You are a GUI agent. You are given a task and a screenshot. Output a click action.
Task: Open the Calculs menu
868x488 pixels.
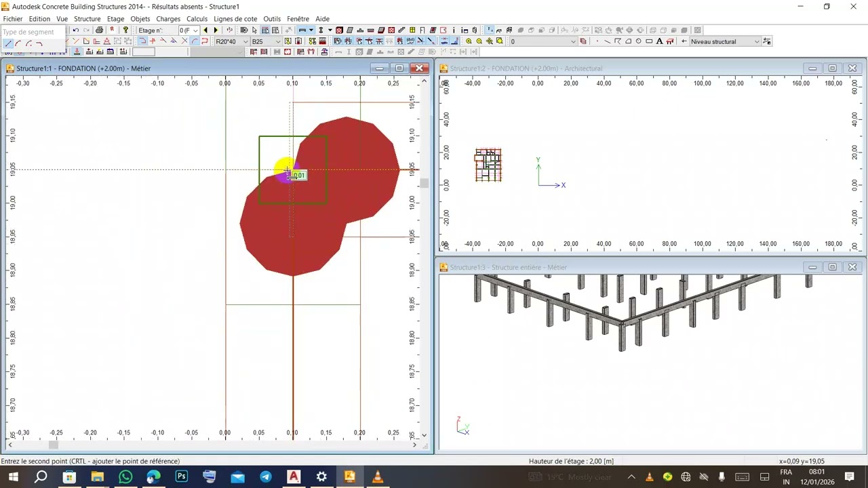(197, 19)
